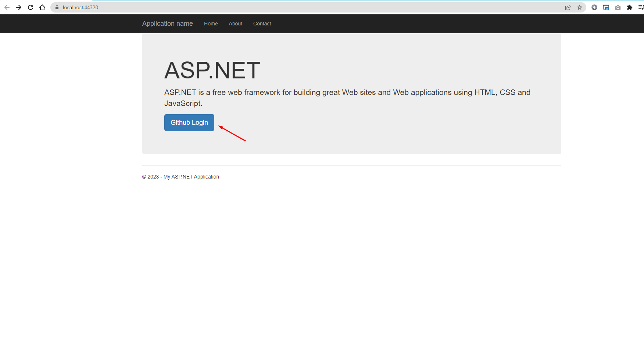
Task: Share this page using the share icon
Action: [568, 7]
